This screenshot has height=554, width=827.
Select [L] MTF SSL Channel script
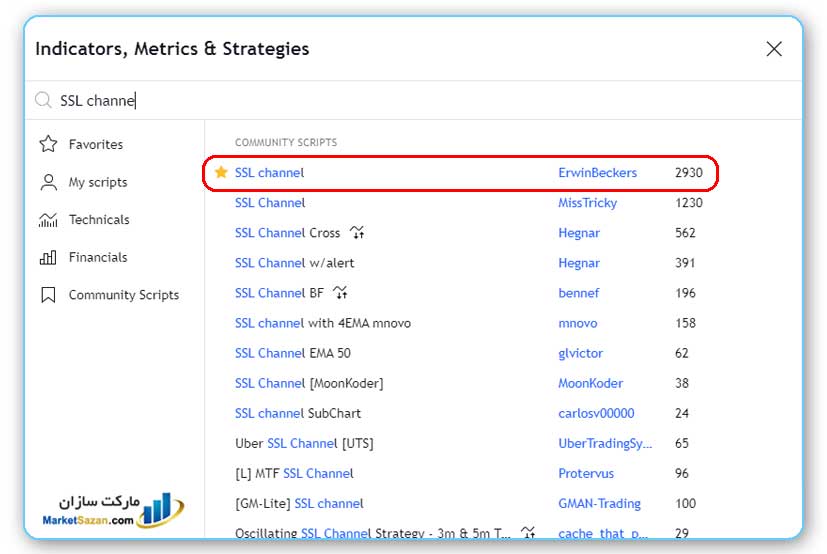click(x=294, y=473)
